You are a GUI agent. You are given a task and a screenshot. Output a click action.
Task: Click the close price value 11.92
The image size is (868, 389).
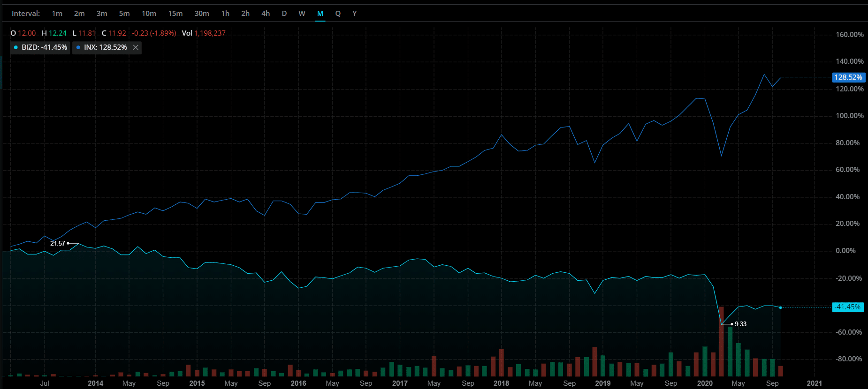click(117, 33)
